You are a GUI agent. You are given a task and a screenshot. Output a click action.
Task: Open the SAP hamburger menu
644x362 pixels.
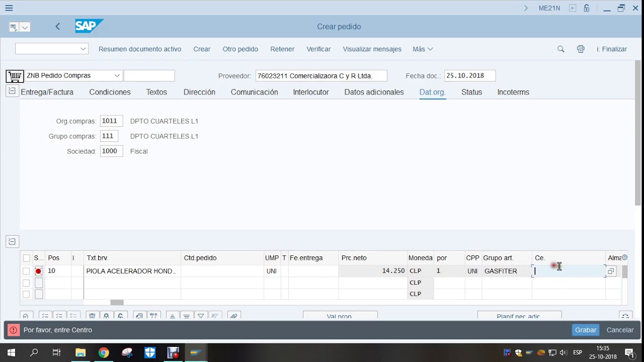coord(9,8)
